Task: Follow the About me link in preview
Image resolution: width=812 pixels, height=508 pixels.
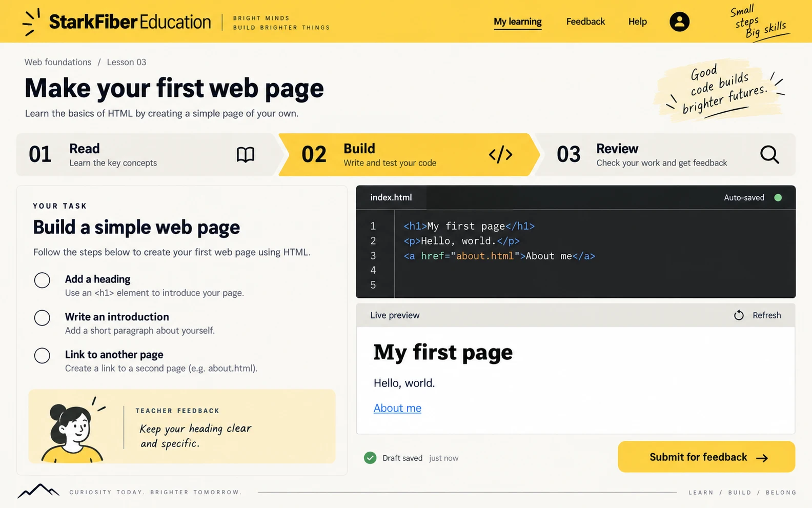Action: (397, 408)
